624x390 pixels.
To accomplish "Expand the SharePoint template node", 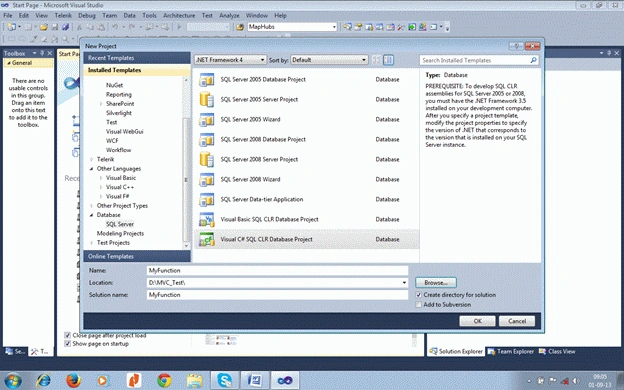I will coord(101,104).
